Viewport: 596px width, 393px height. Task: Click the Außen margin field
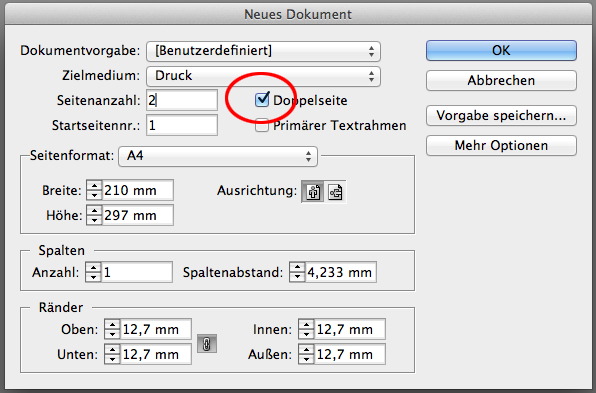350,354
